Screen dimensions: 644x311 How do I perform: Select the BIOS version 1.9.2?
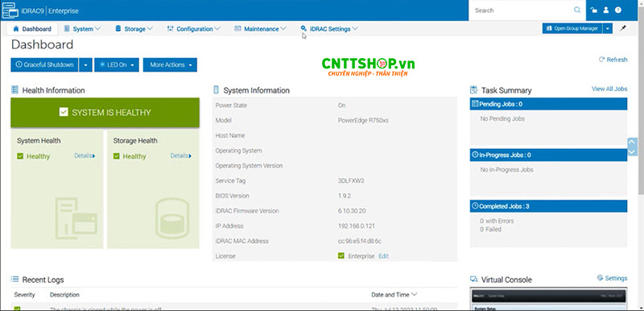[x=345, y=196]
